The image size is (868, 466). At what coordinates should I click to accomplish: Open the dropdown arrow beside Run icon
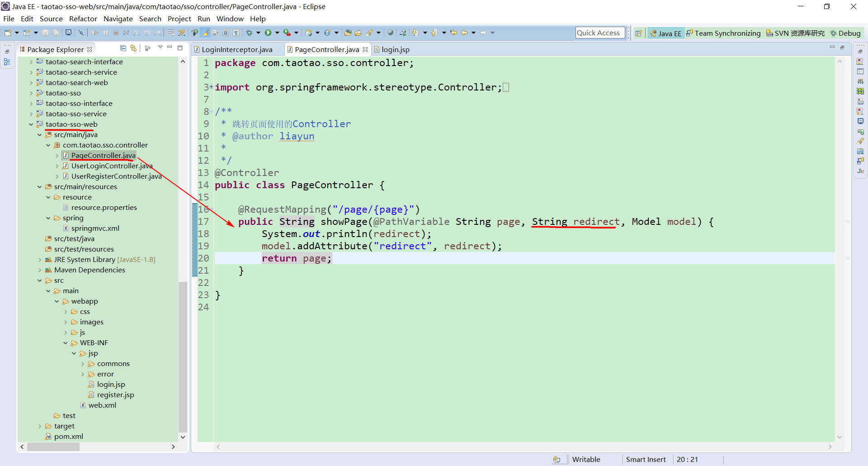(x=277, y=33)
